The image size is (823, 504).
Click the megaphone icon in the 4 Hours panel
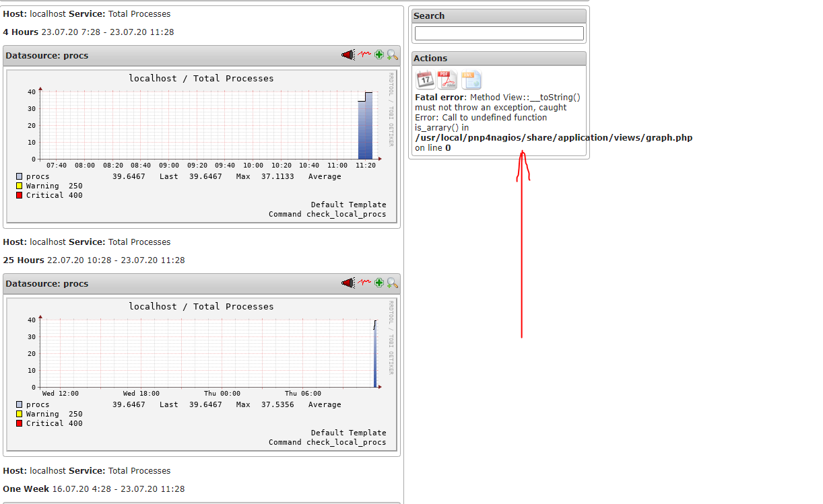tap(348, 55)
